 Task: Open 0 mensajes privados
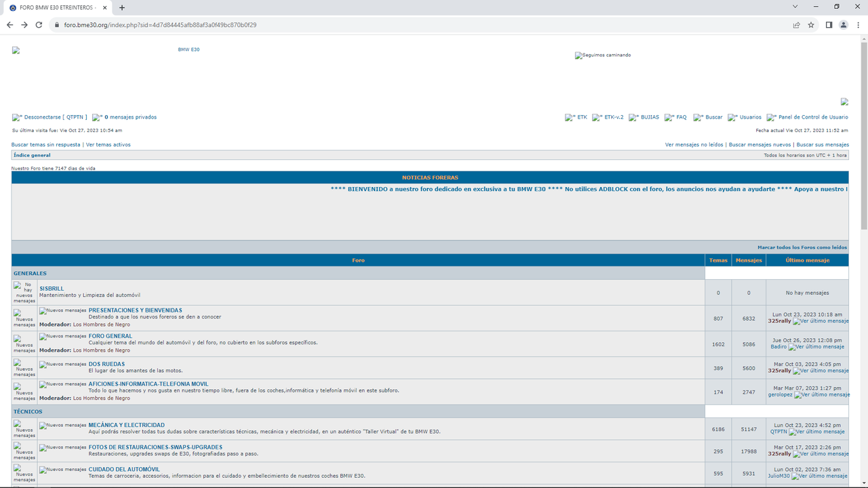point(130,117)
